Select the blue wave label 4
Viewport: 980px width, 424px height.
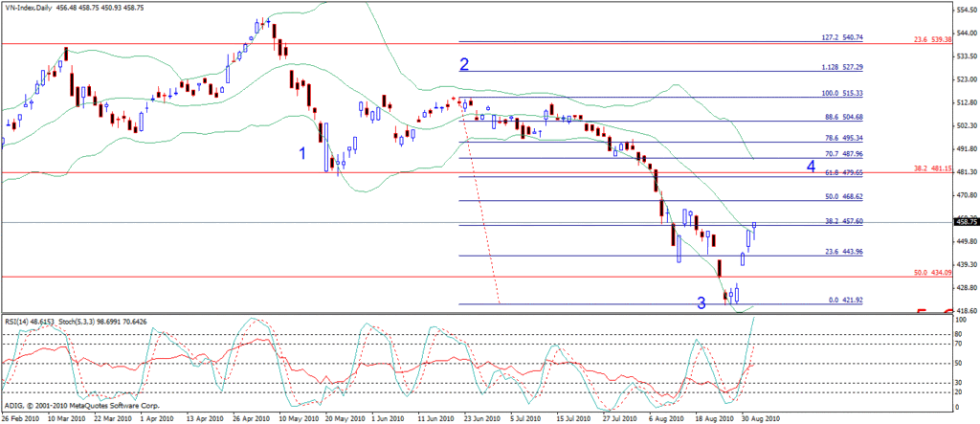click(810, 167)
